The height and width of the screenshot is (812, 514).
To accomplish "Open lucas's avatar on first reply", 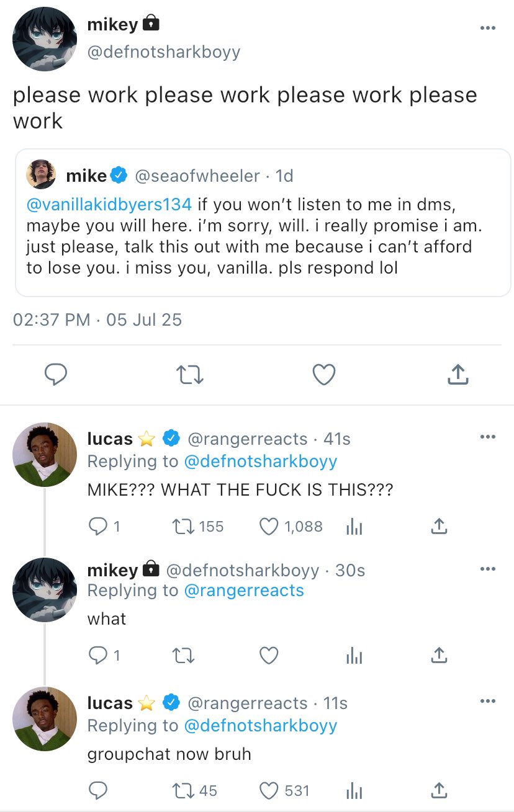I will click(x=45, y=454).
